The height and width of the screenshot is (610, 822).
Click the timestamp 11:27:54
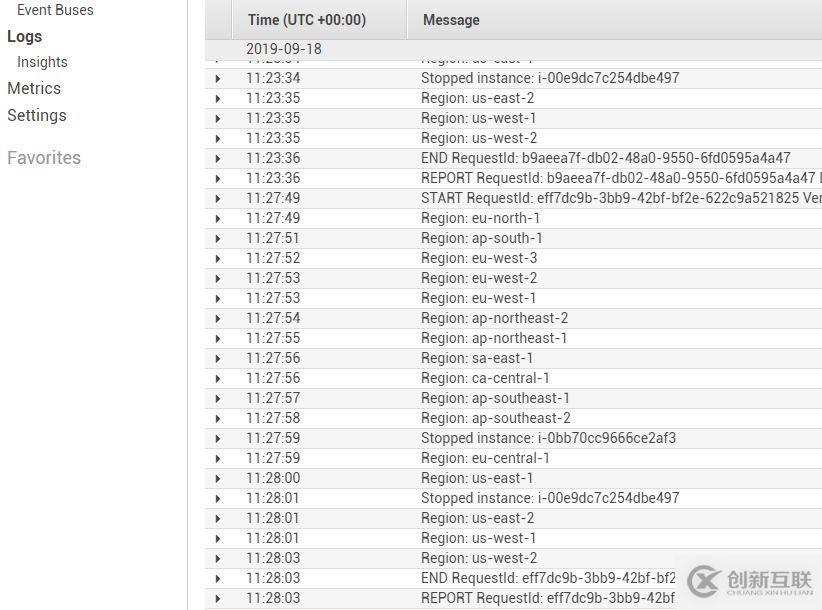(273, 318)
